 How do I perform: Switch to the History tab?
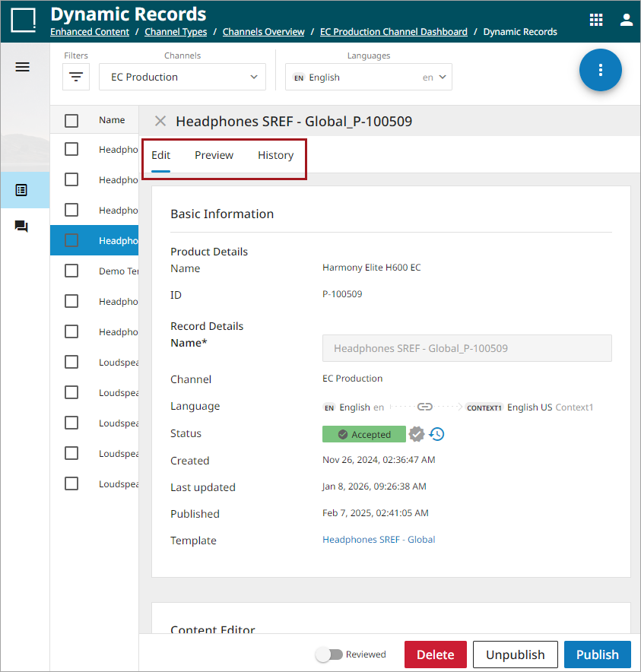pos(275,155)
